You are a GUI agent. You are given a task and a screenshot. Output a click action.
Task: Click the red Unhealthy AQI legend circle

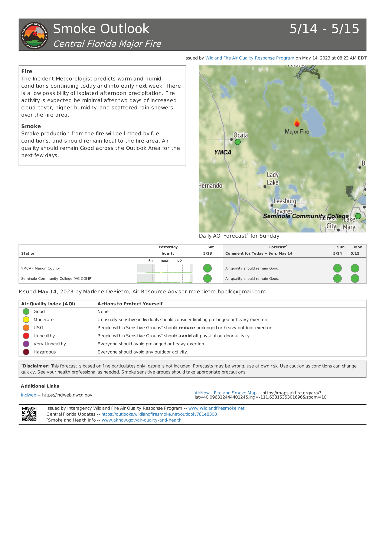26,336
